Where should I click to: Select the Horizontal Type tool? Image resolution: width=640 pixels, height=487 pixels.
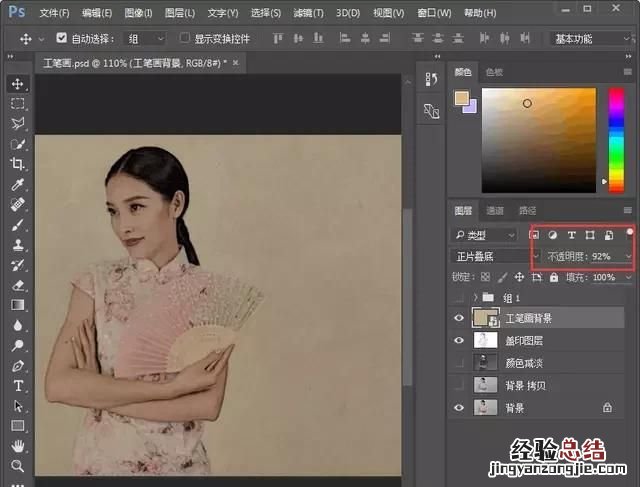pyautogui.click(x=18, y=385)
